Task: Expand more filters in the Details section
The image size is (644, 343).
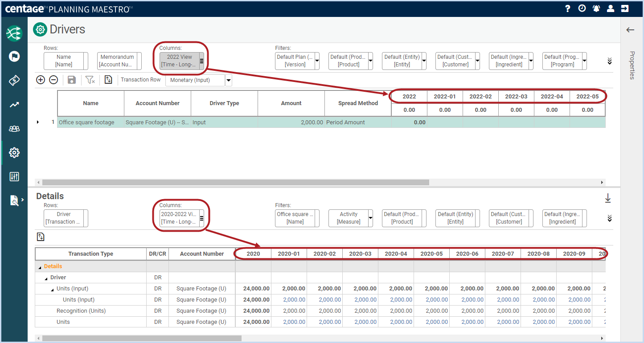Action: click(x=610, y=218)
